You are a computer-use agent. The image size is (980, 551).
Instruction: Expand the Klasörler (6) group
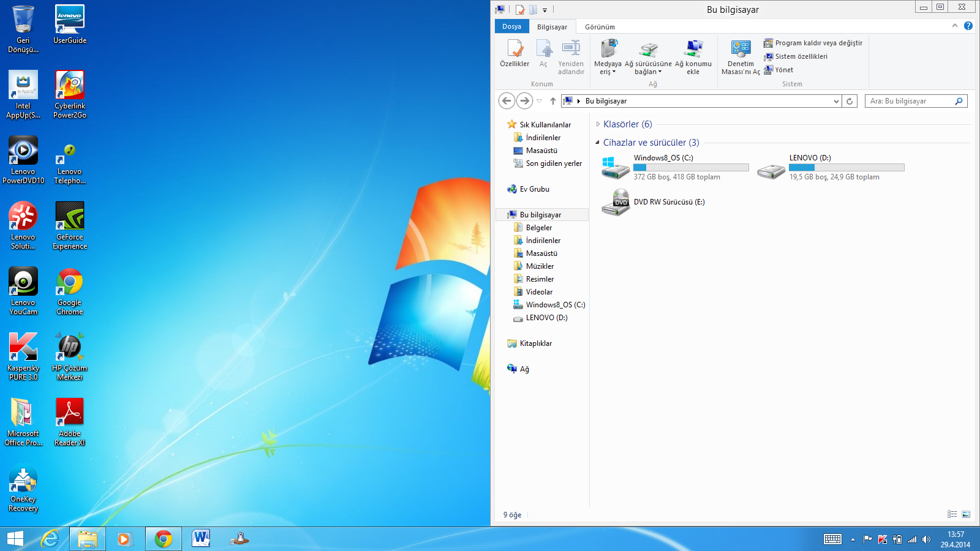pos(598,124)
